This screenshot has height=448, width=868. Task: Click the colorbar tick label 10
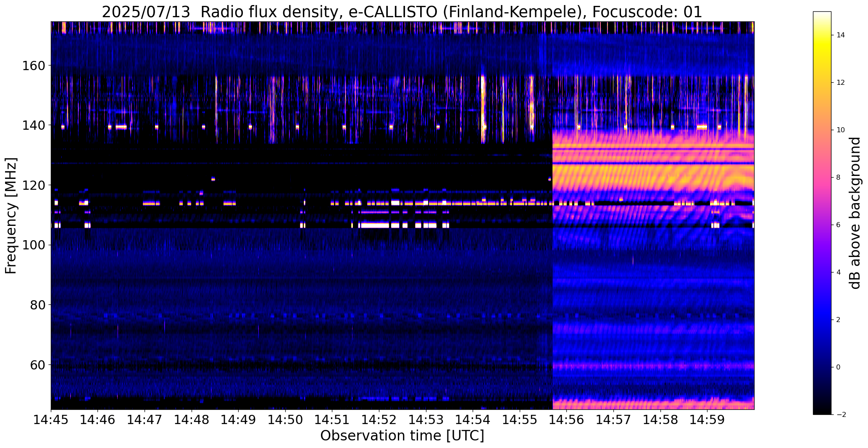(x=841, y=130)
